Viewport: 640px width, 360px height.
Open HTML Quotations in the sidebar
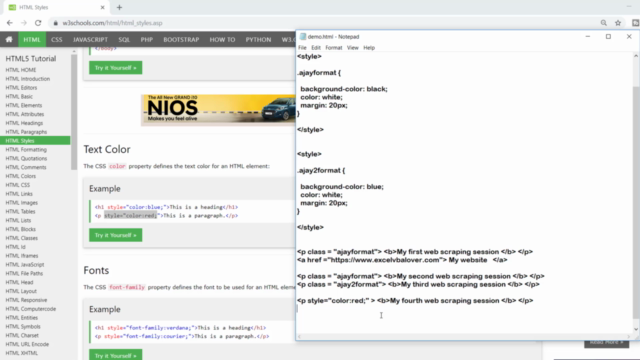pos(26,158)
